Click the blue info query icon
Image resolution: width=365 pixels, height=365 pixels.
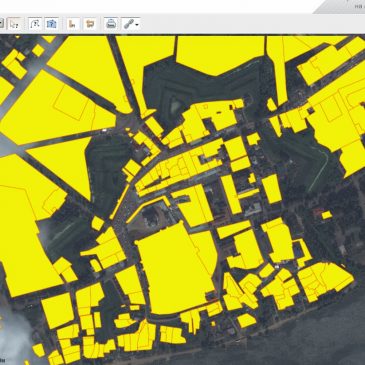[52, 24]
